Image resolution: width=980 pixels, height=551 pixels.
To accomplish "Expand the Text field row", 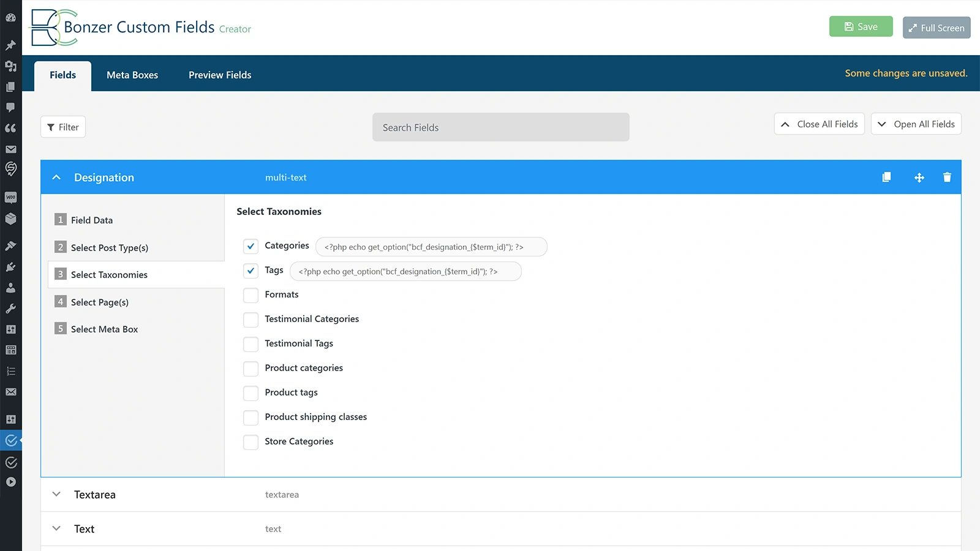I will pyautogui.click(x=56, y=529).
